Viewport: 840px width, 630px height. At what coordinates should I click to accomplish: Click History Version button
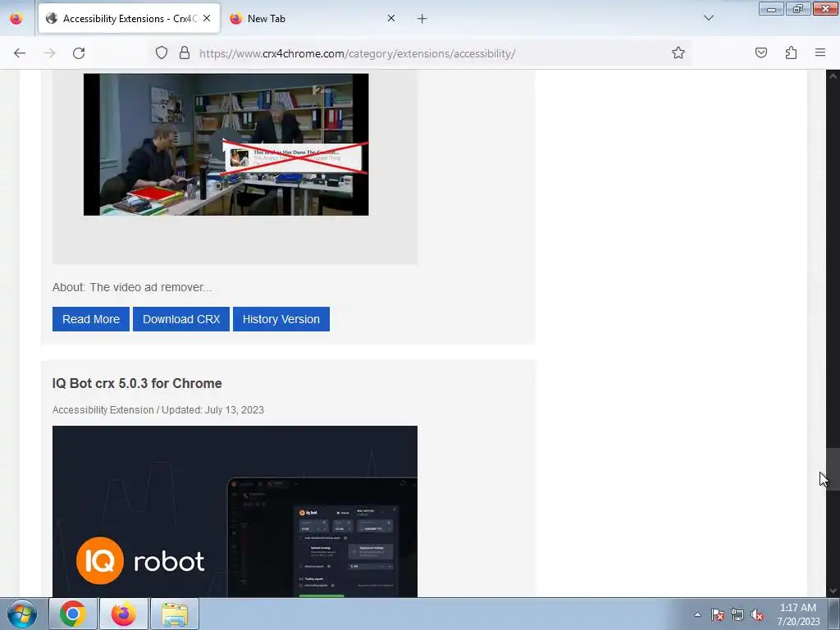coord(281,319)
